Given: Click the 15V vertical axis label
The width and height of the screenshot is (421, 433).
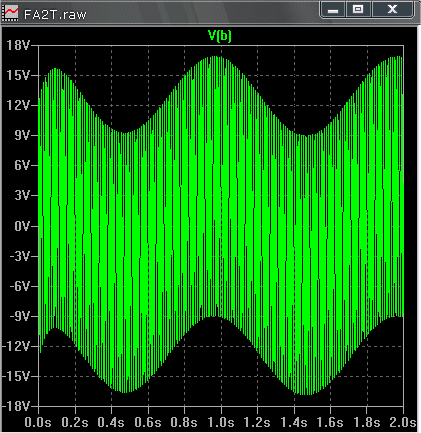Looking at the screenshot, I should 18,75.
